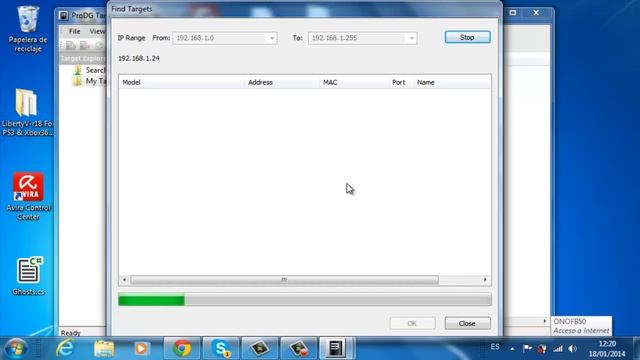Click the horizontal scrollbar thumb in results list
This screenshot has height=360, width=640.
pos(284,280)
